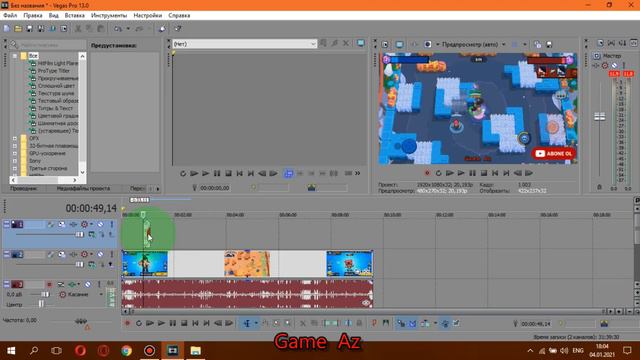Toggle Automatic Crossfades in timeline toolbar
The image size is (640, 360).
pyautogui.click(x=412, y=323)
